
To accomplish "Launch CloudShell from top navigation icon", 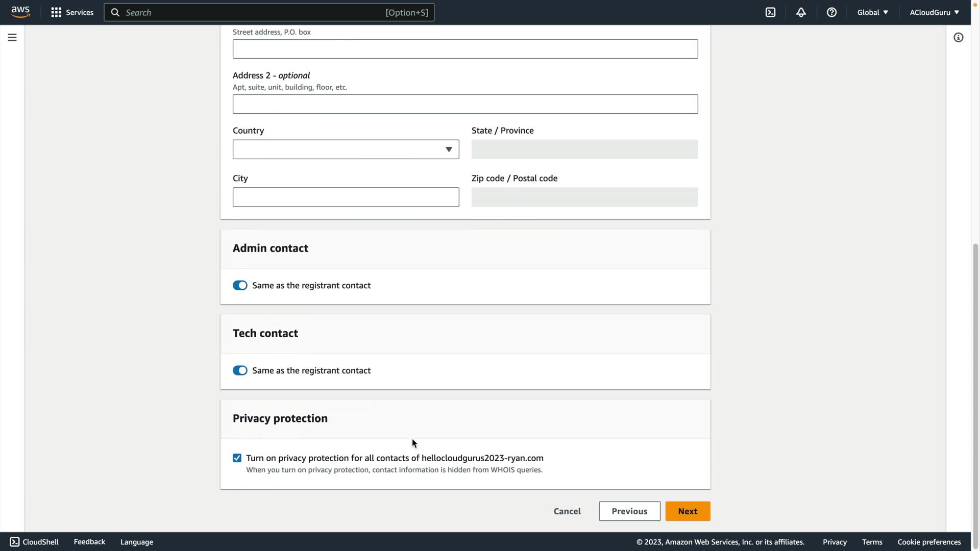I will point(770,12).
